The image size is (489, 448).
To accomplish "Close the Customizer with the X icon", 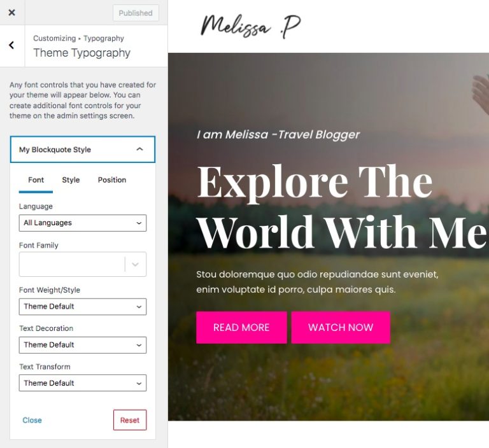I will click(x=12, y=13).
